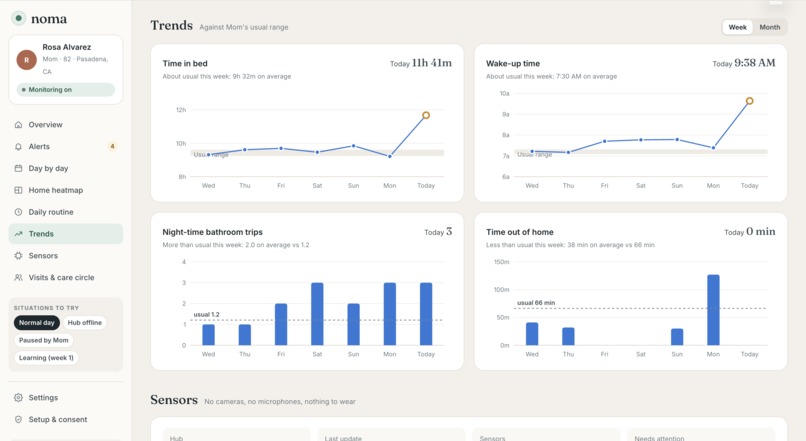Click the Home heatmap grid icon
The height and width of the screenshot is (441, 806).
(x=19, y=190)
